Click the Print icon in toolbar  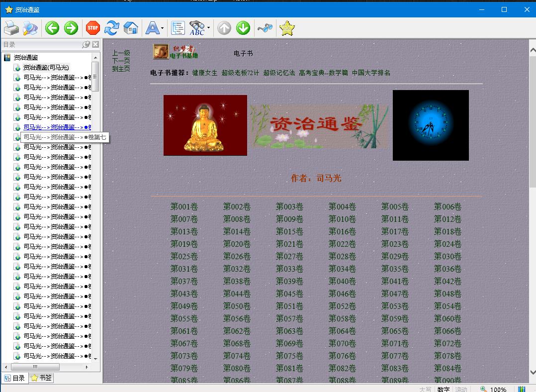tap(11, 28)
